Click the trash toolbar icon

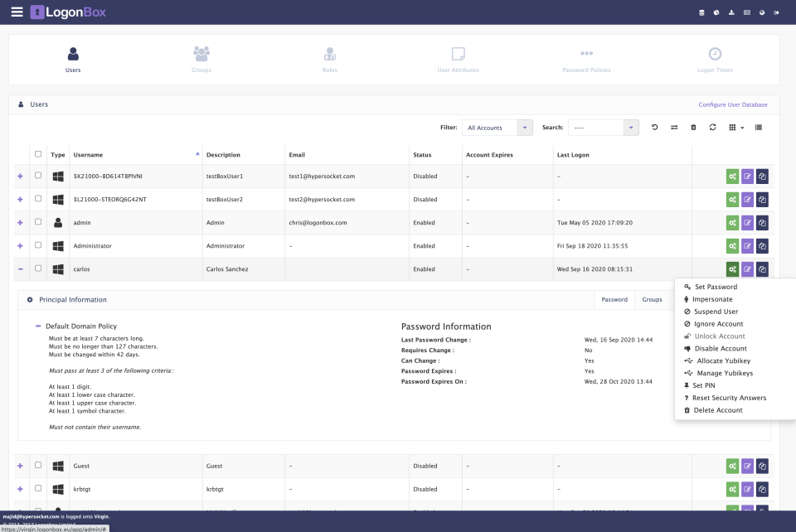pos(693,128)
